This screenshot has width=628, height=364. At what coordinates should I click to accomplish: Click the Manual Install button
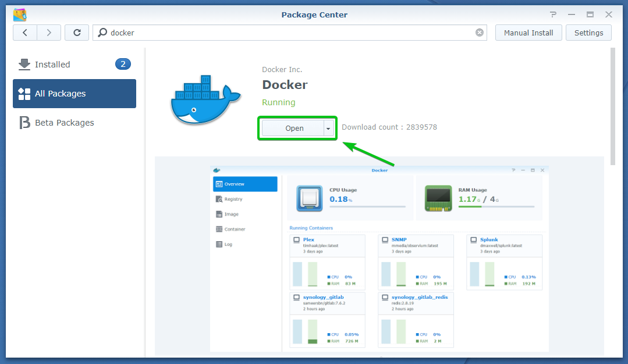[x=528, y=33]
